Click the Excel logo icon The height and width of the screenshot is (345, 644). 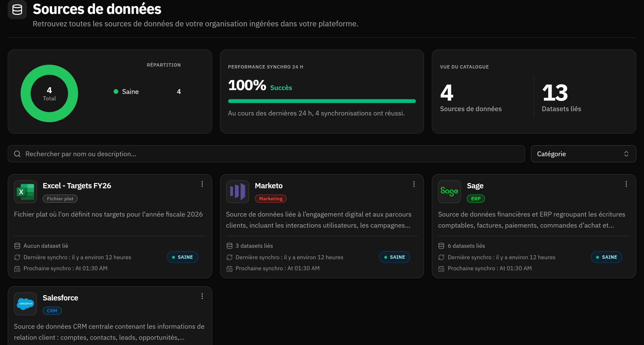point(25,192)
